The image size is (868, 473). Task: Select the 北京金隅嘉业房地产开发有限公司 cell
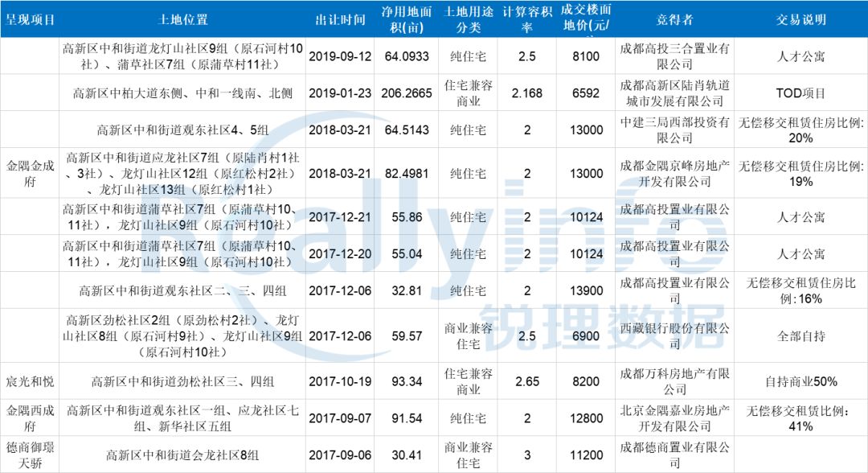(674, 418)
